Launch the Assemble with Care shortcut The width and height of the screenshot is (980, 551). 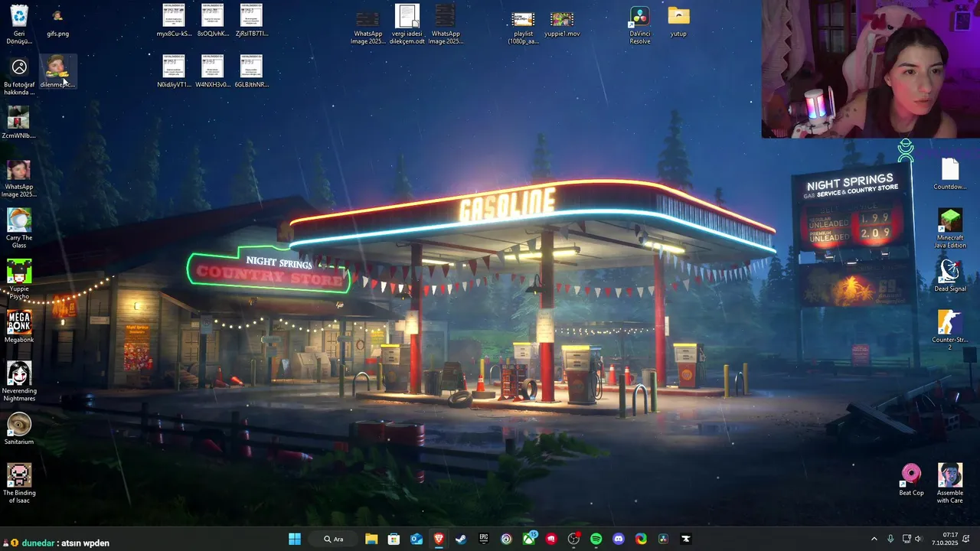coord(949,484)
